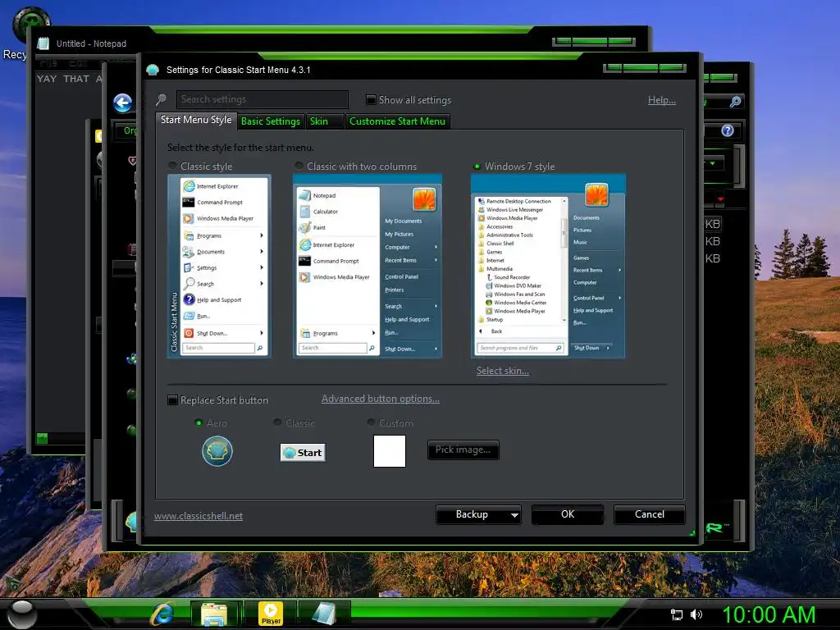Select the Aero shell button image

[217, 451]
